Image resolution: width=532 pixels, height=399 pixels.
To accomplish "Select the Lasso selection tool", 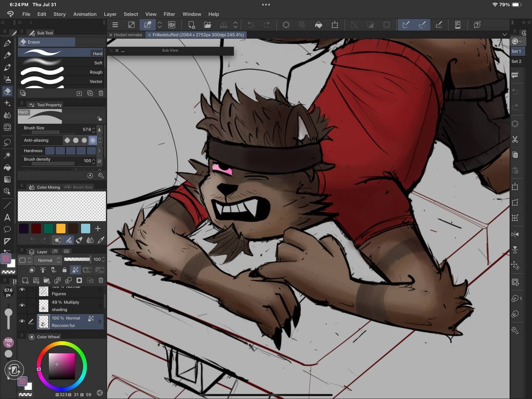I will 7,142.
